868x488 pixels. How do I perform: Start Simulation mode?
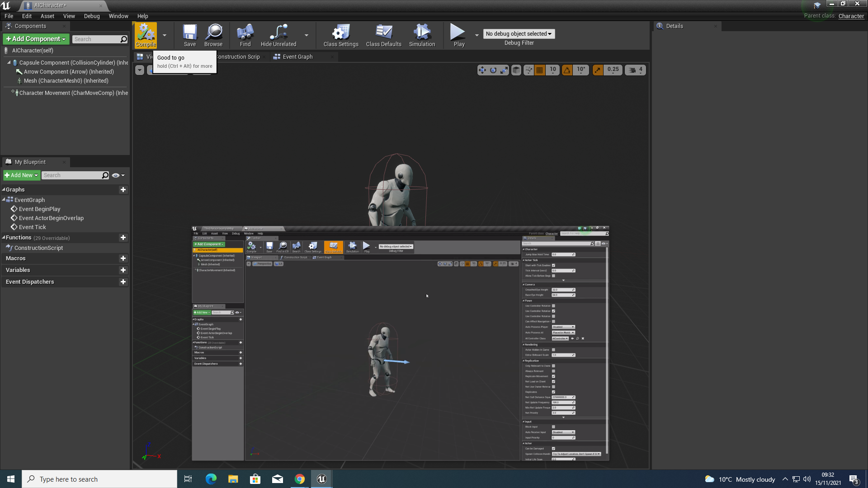coord(422,35)
